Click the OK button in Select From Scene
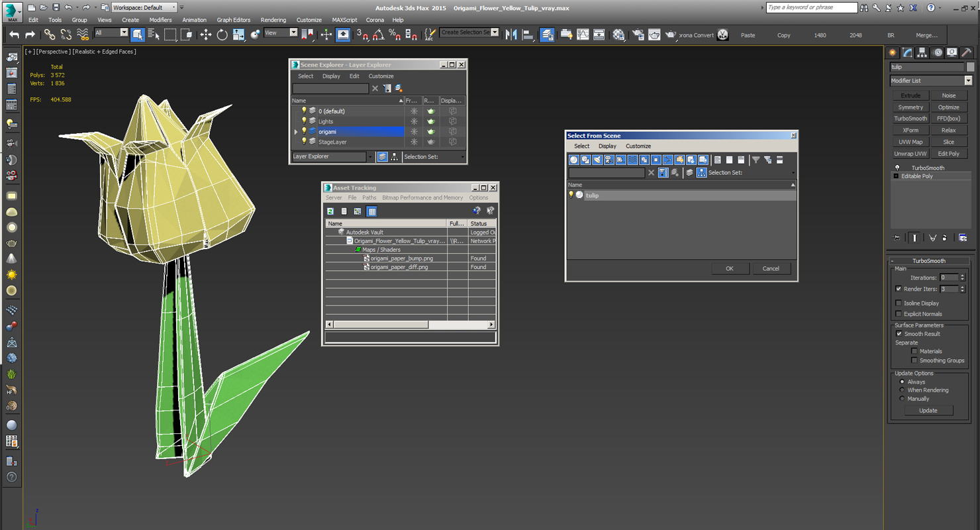 730,268
